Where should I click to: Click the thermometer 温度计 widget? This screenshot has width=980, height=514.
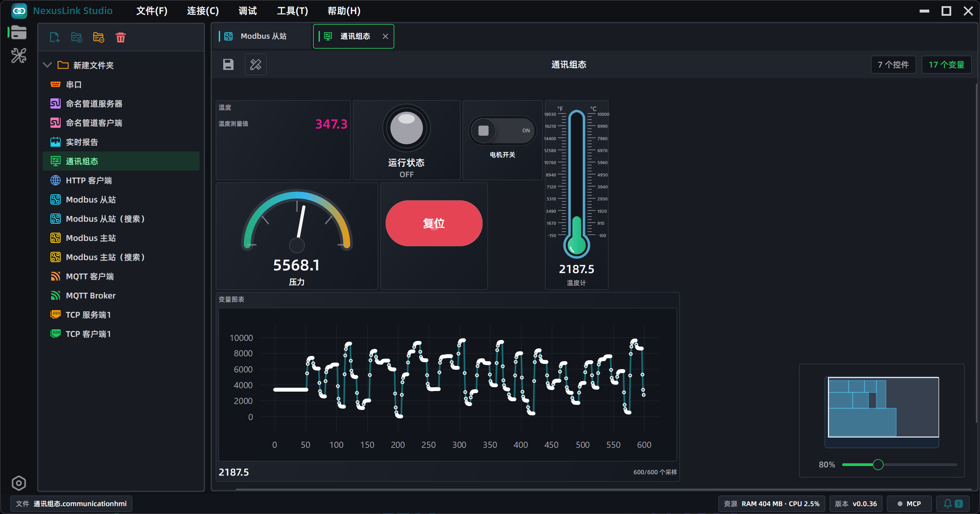(x=576, y=195)
